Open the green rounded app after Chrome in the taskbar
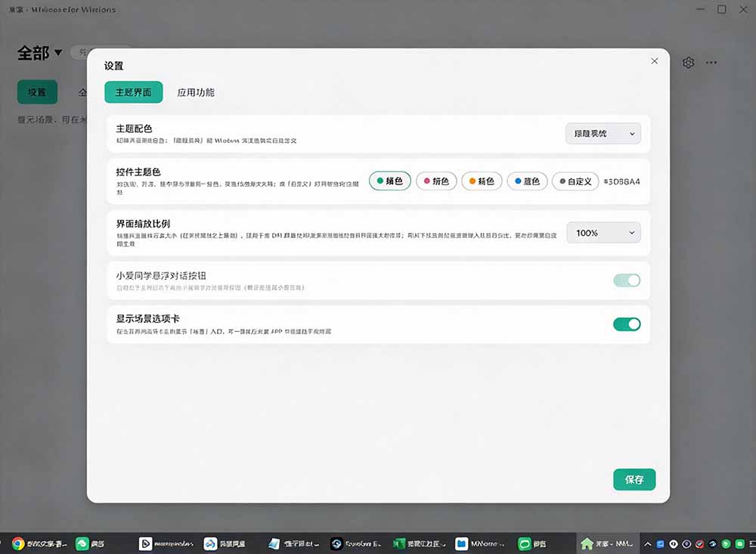The image size is (756, 554). pos(90,544)
